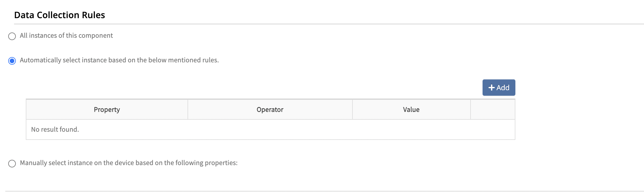The image size is (644, 192).
Task: Click the "Data Collection Rules" heading
Action: coord(59,15)
